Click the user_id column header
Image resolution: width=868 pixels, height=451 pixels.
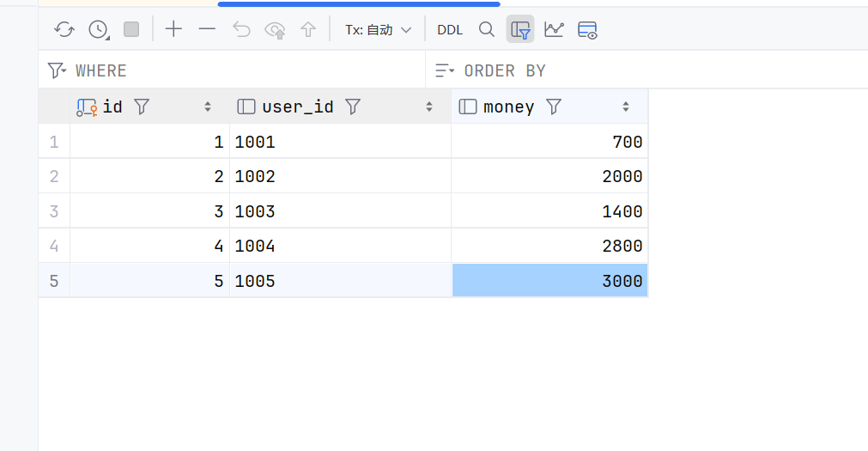[341, 107]
